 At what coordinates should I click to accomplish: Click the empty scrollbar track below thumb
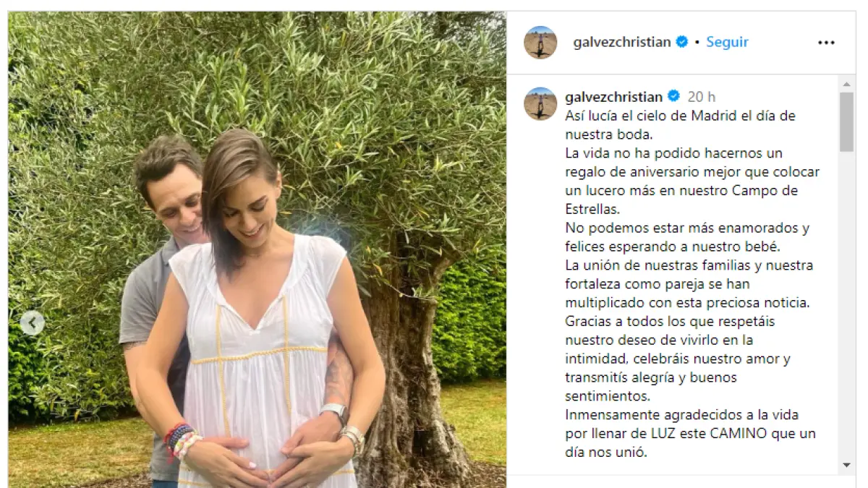click(x=846, y=304)
